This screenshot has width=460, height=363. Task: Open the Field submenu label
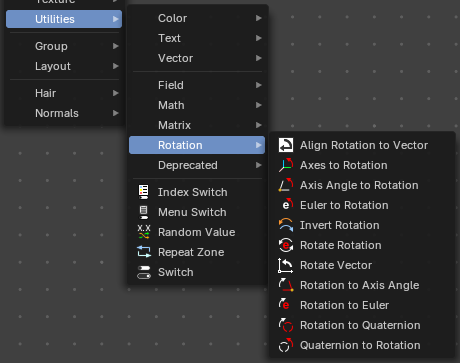tap(171, 85)
